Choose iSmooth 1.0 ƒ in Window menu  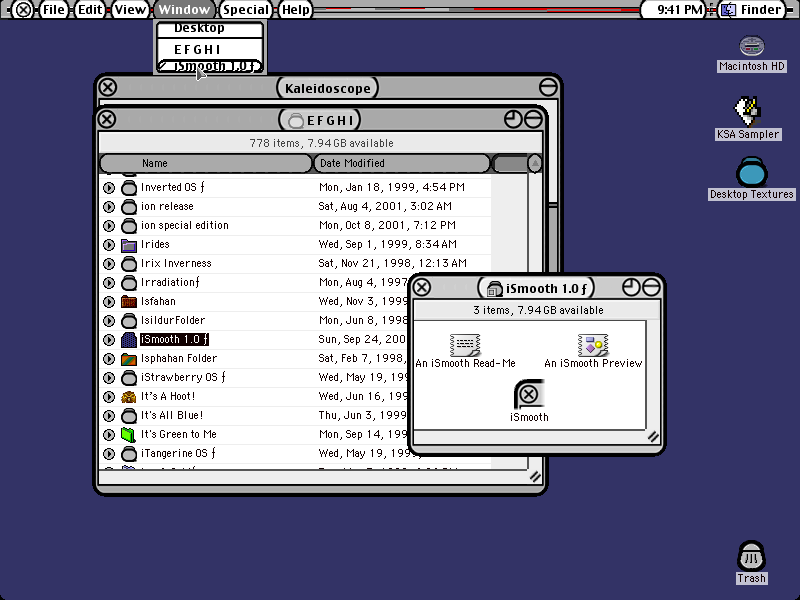click(x=210, y=66)
